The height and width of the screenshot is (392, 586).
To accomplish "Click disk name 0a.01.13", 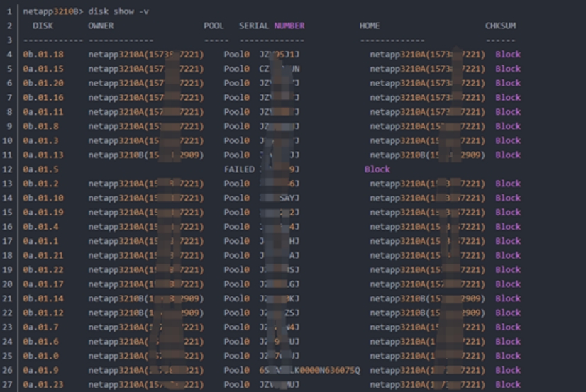I will click(x=43, y=155).
